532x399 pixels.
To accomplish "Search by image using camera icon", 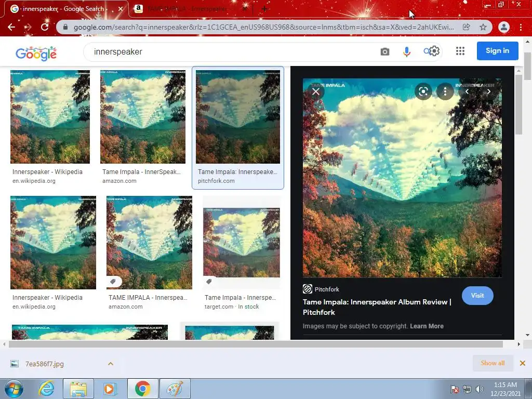I will coord(385,51).
